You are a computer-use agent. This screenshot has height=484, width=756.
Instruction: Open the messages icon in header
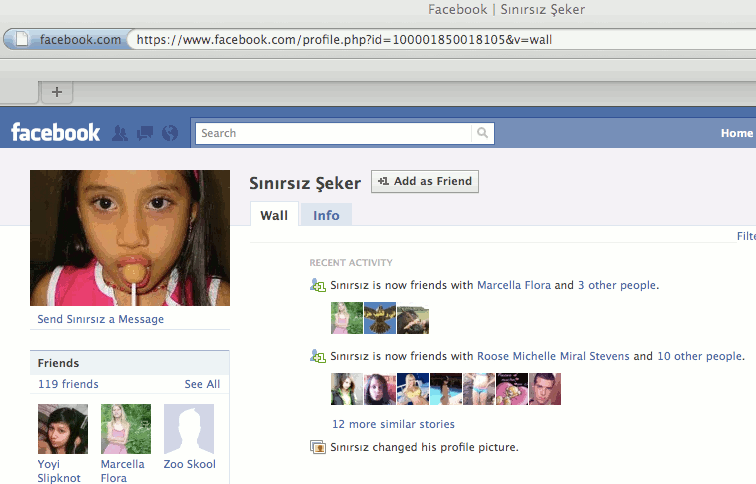point(145,133)
